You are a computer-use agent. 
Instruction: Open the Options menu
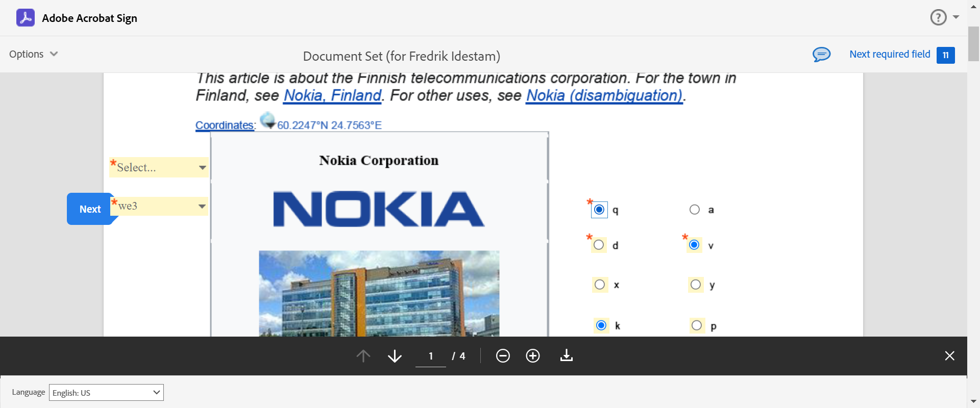pyautogui.click(x=33, y=54)
